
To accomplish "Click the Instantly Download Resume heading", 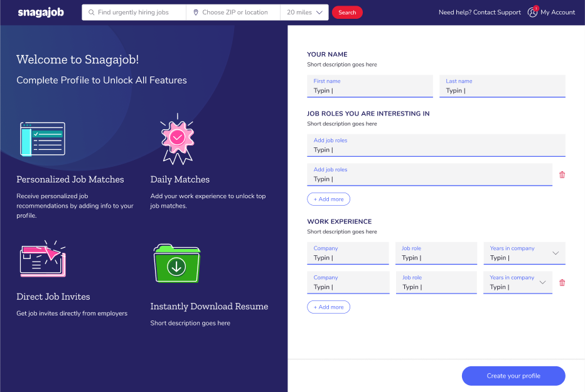I will [209, 306].
